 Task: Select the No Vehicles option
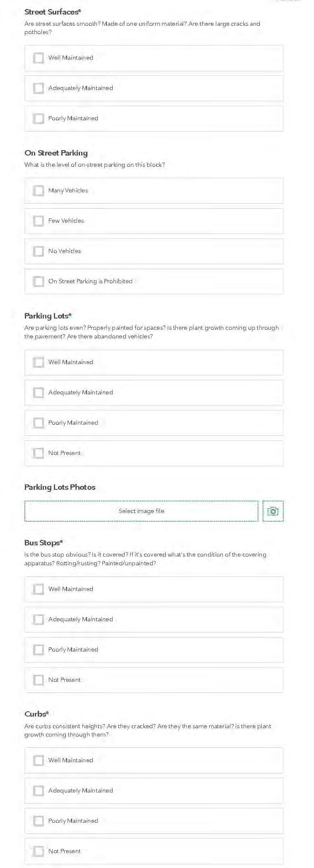pos(39,251)
